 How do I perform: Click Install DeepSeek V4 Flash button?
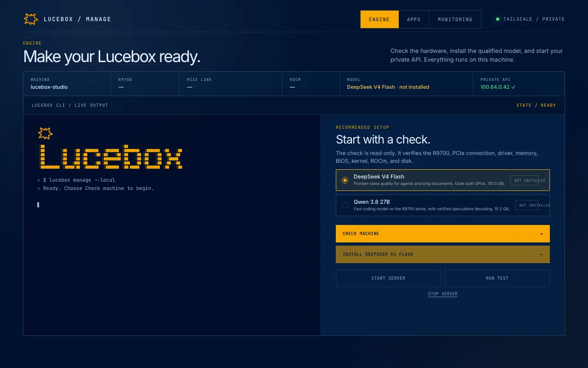[x=443, y=254]
